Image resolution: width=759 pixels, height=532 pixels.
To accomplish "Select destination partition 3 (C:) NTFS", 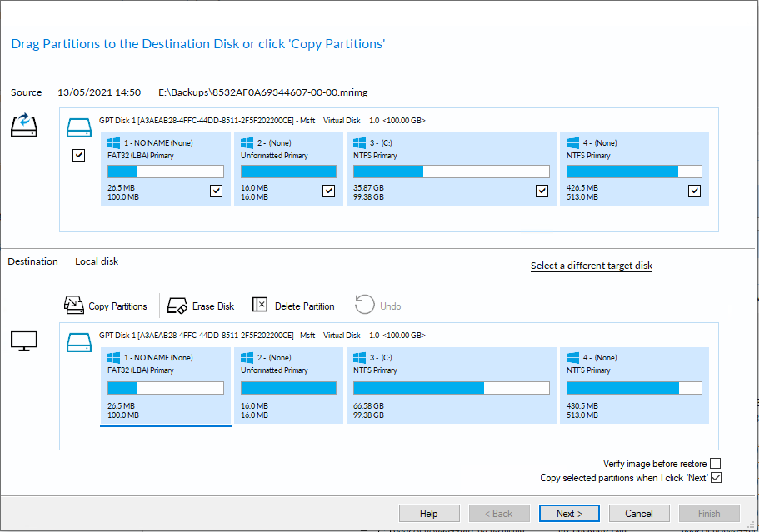I will 451,385.
